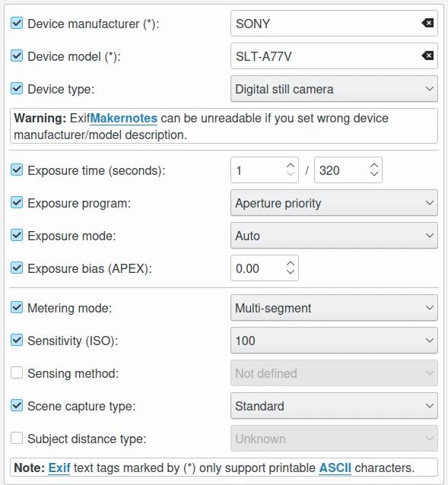Clear the Device model SLT-A77V text

click(x=427, y=56)
